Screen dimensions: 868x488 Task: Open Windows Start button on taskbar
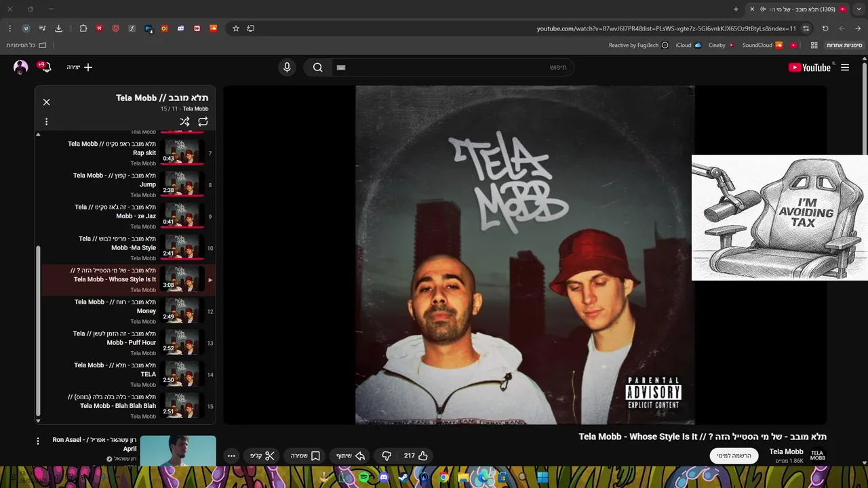coord(542,477)
